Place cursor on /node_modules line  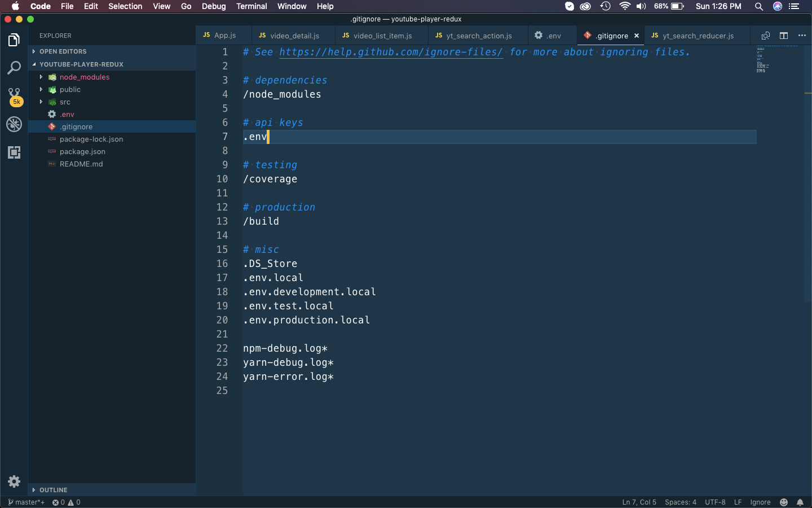click(x=282, y=94)
